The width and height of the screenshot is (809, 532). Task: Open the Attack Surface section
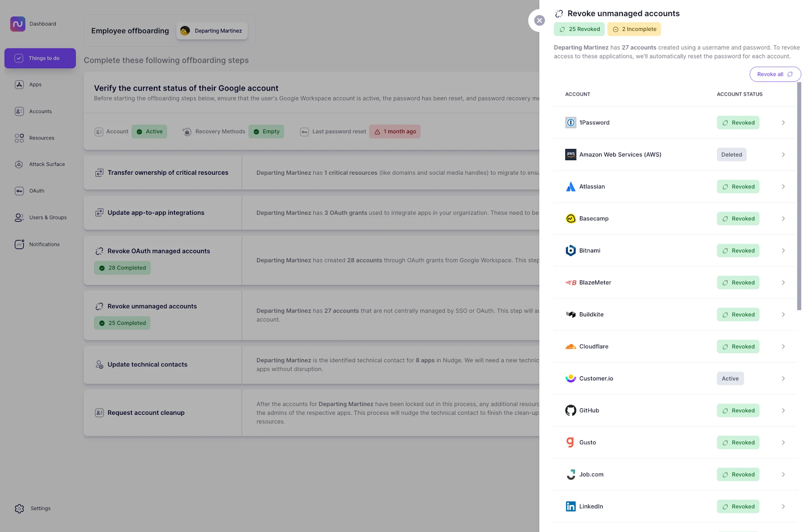pos(47,164)
